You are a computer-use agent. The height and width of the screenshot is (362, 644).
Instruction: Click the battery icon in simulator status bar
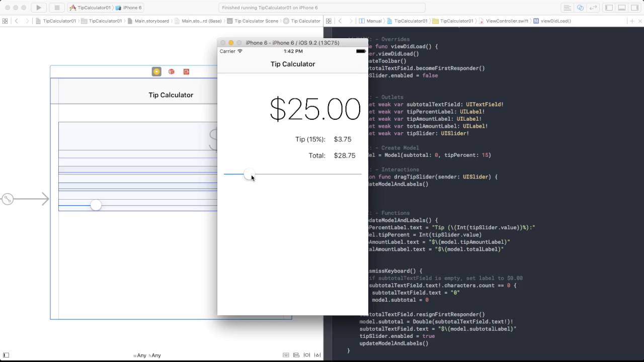pyautogui.click(x=361, y=51)
